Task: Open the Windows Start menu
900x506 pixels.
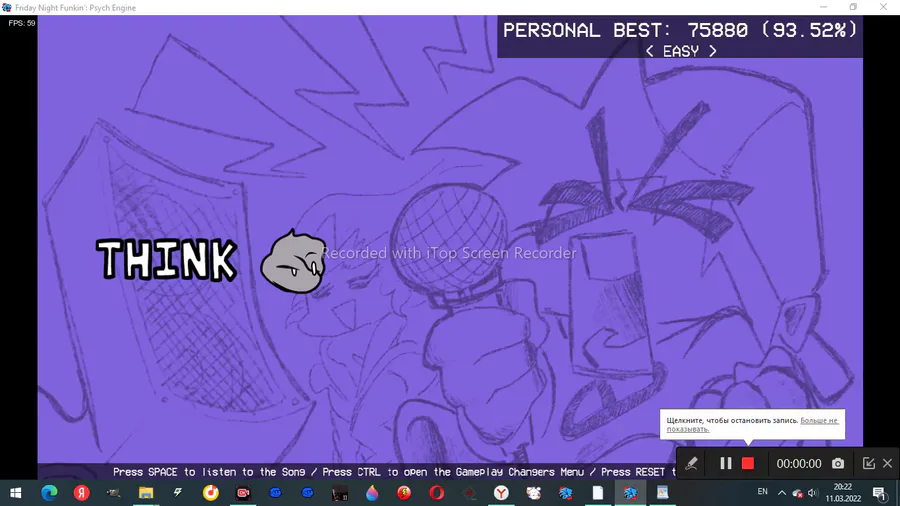Action: point(15,493)
